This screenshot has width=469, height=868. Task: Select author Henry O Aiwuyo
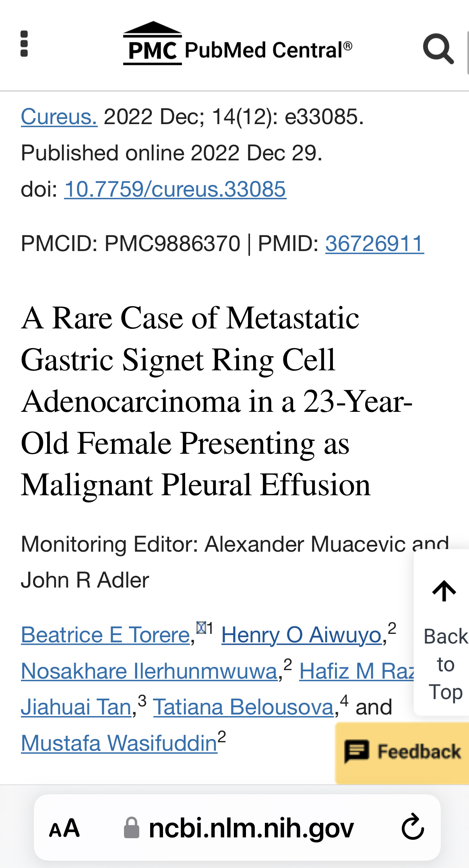(x=302, y=635)
